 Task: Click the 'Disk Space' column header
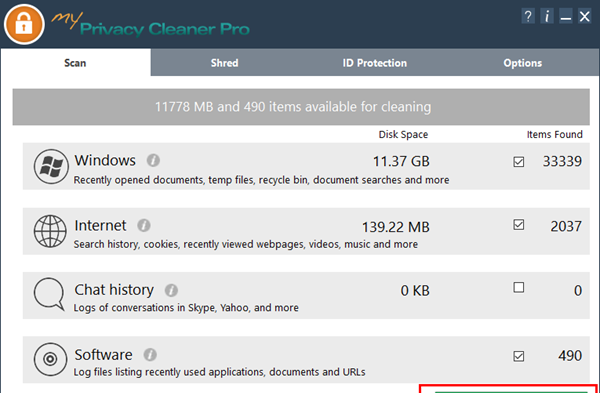403,135
